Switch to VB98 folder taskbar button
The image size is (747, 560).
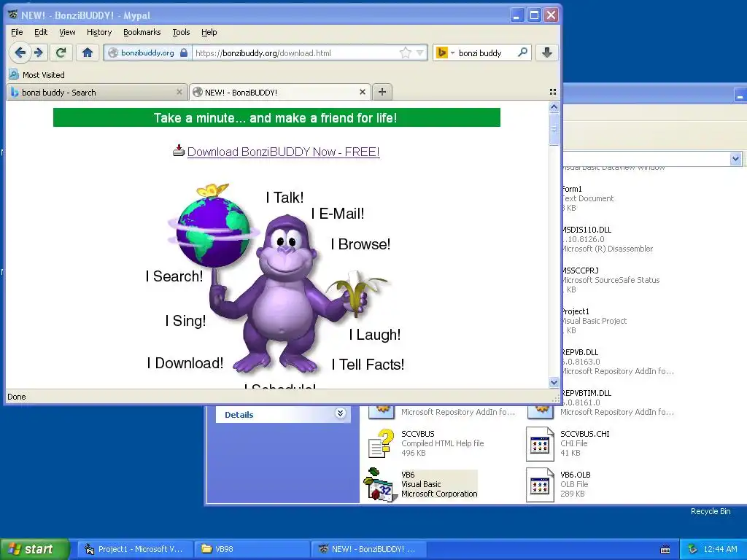pyautogui.click(x=252, y=549)
